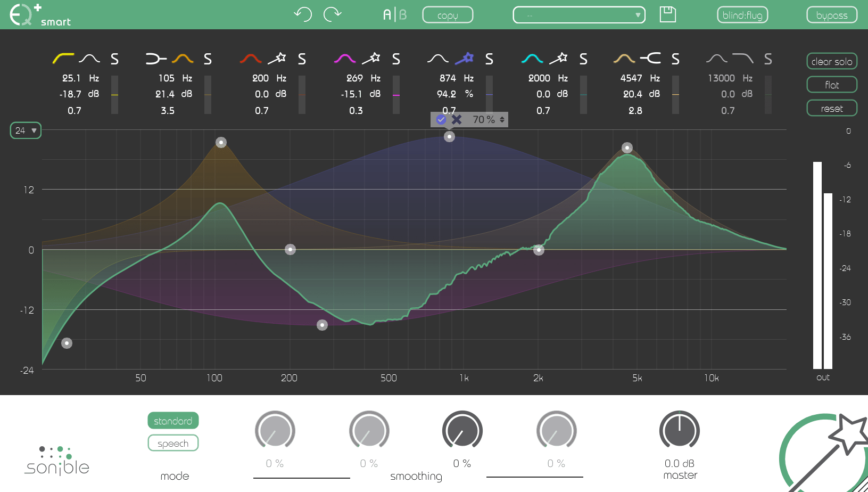The image size is (868, 492).
Task: Click the master gain knob
Action: pyautogui.click(x=680, y=430)
